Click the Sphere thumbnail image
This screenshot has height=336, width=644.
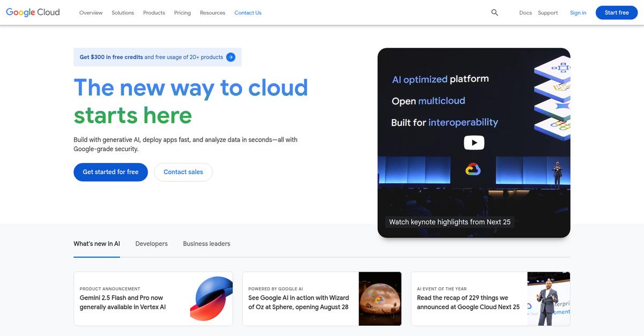click(x=380, y=299)
